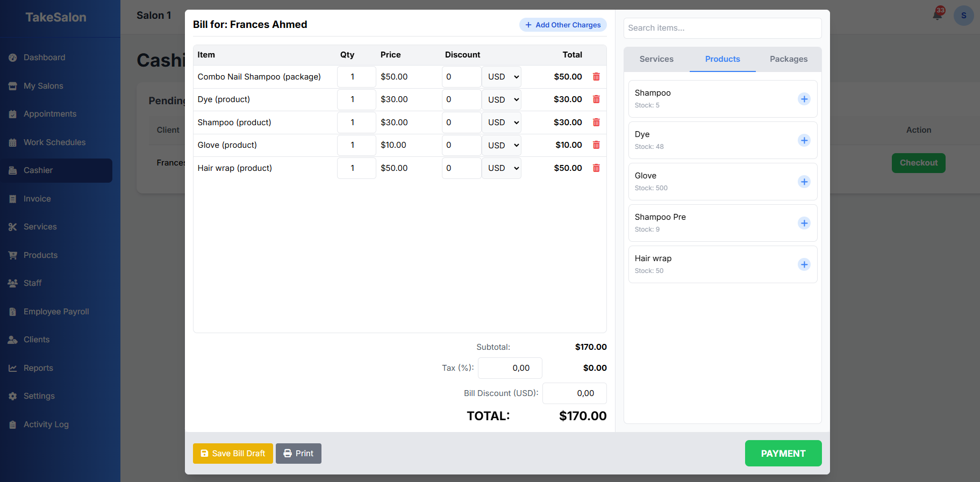Add Hair wrap product using plus icon

(x=804, y=264)
